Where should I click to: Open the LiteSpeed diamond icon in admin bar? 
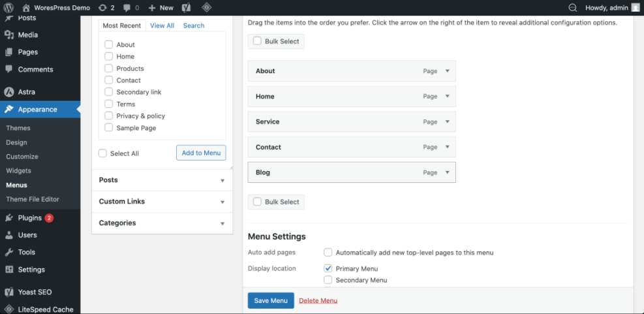click(x=207, y=7)
